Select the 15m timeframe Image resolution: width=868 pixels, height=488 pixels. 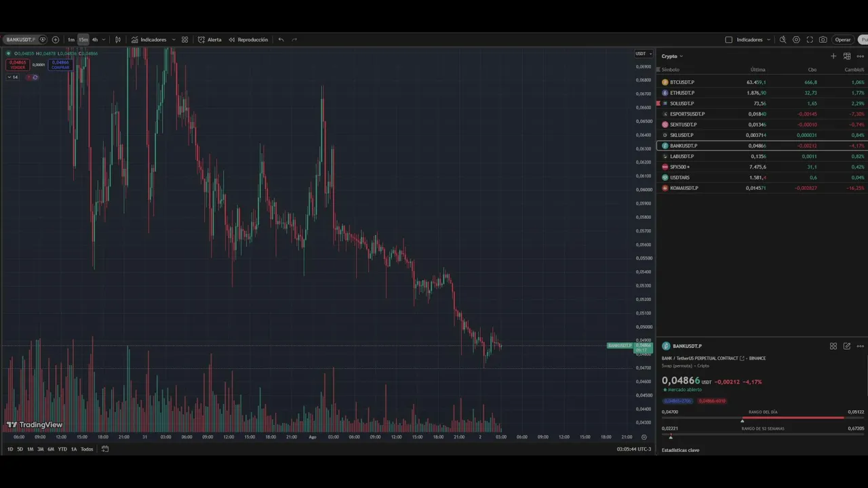[83, 39]
